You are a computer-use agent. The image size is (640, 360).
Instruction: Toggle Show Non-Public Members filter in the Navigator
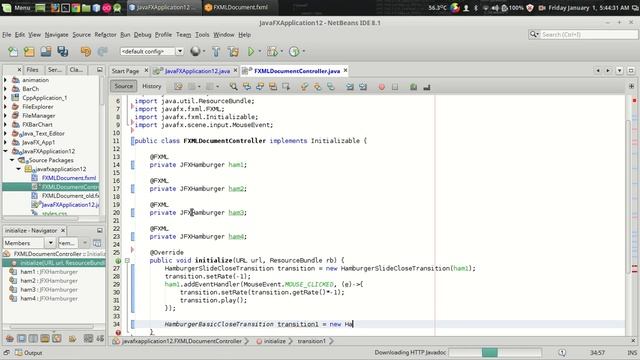(x=45, y=338)
